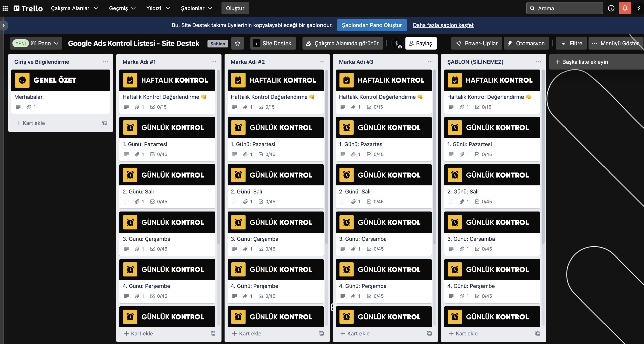The width and height of the screenshot is (644, 344).
Task: Click the Şablon badge next to title
Action: pyautogui.click(x=218, y=44)
